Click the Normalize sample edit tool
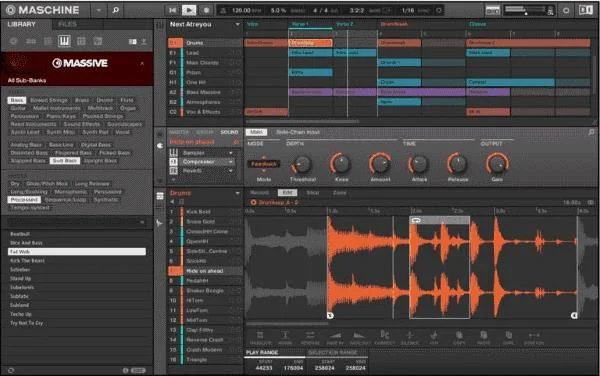Screen dimensions: 600x376 tap(285, 338)
